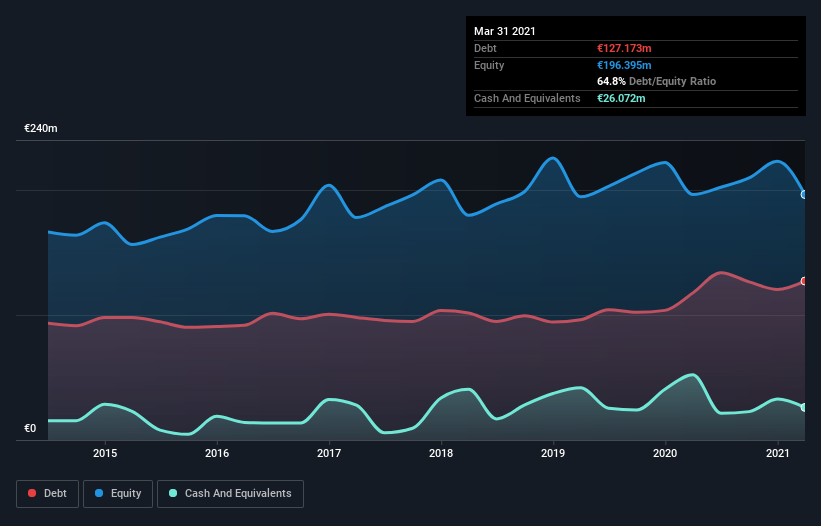Click the Mar 31 2021 tooltip date

click(505, 31)
